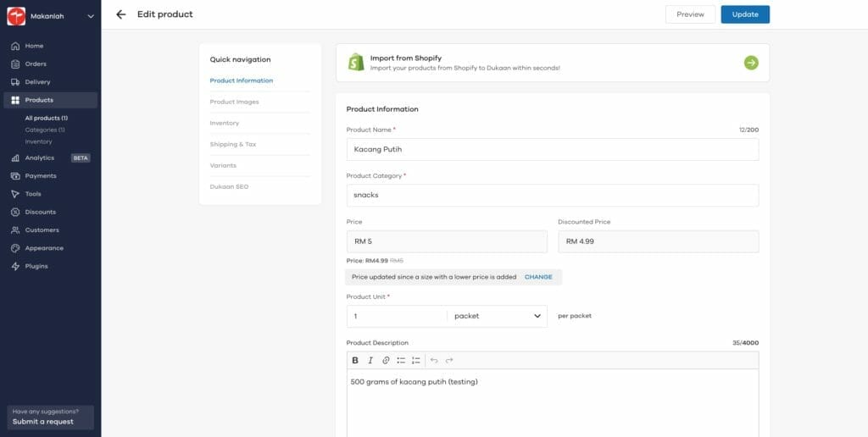Insert numbered list in description editor

(416, 361)
